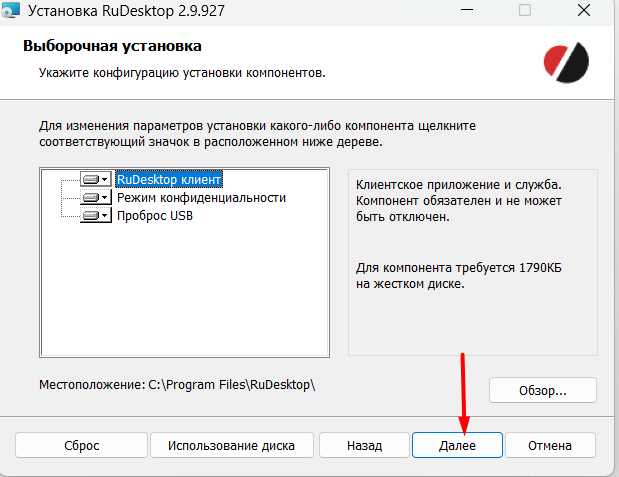Proceed with the Далее button
The width and height of the screenshot is (619, 477).
pyautogui.click(x=457, y=445)
